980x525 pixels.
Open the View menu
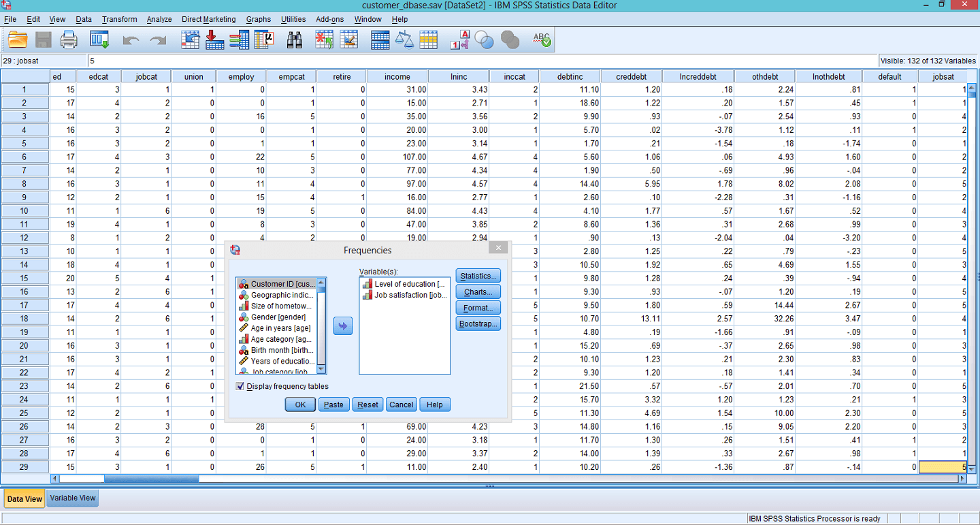coord(58,19)
